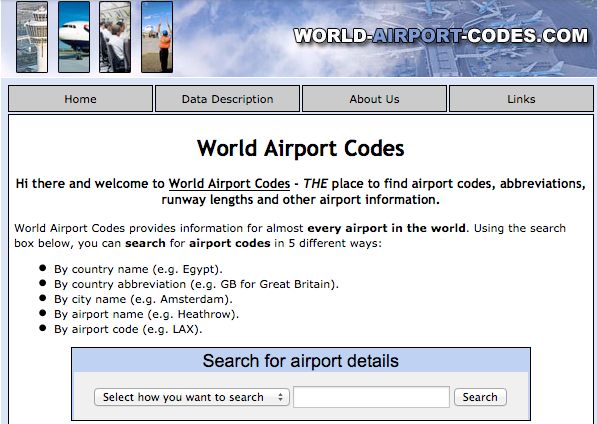Viewport: 597px width, 424px height.
Task: Click bold 'every airport in the world' text
Action: coord(386,228)
